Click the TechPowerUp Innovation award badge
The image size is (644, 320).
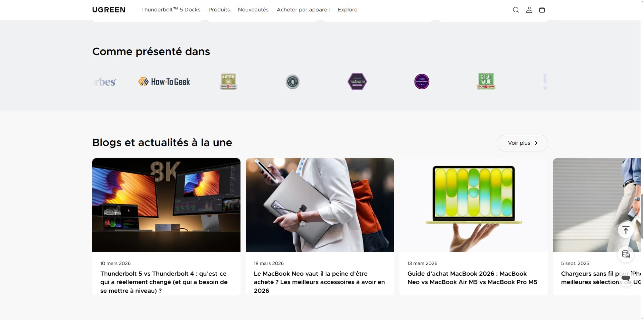[228, 82]
